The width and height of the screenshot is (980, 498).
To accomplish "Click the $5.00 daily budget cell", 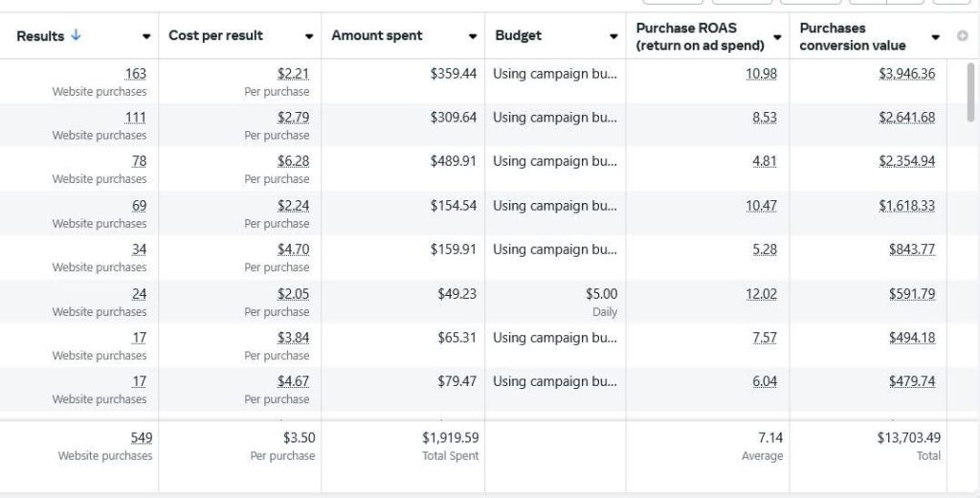I will pyautogui.click(x=602, y=294).
